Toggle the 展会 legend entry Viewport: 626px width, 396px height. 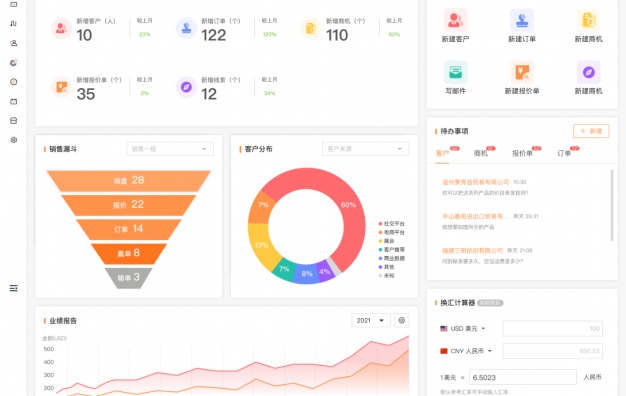386,241
